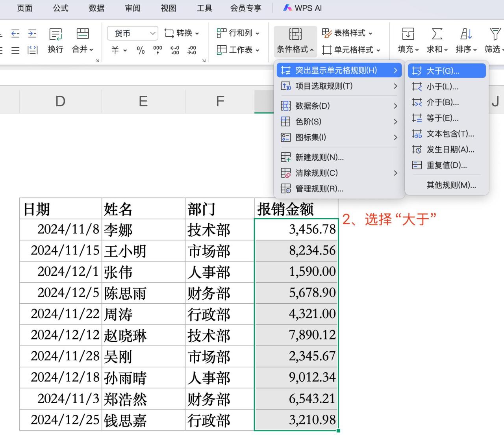Expand 色阶(S) color scales submenu
The width and height of the screenshot is (504, 447).
tap(339, 122)
